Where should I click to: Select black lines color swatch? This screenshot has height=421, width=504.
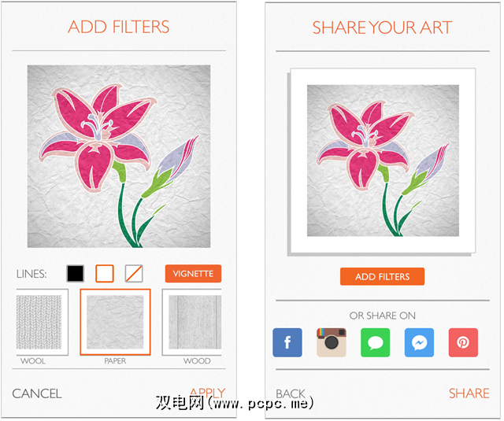(76, 275)
